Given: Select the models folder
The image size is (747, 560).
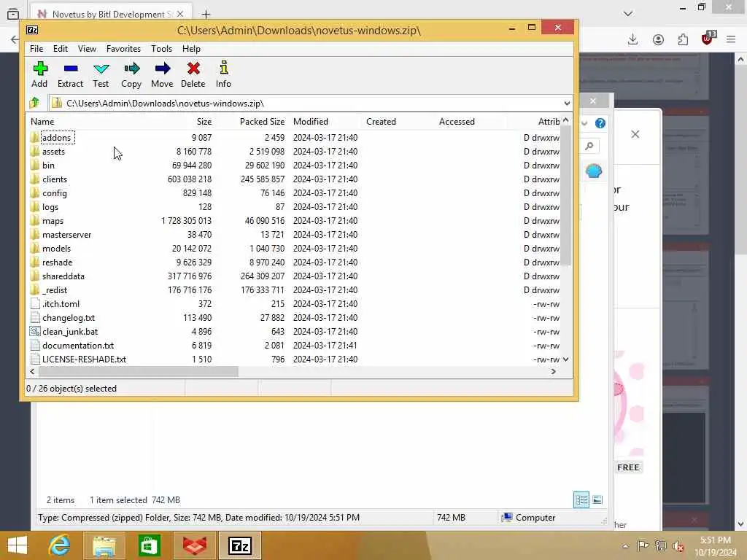Looking at the screenshot, I should 56,248.
